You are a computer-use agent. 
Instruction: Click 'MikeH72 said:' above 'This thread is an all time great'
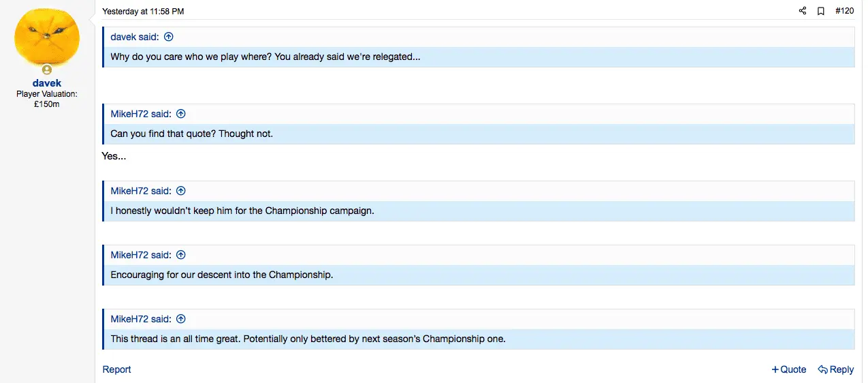tap(141, 320)
